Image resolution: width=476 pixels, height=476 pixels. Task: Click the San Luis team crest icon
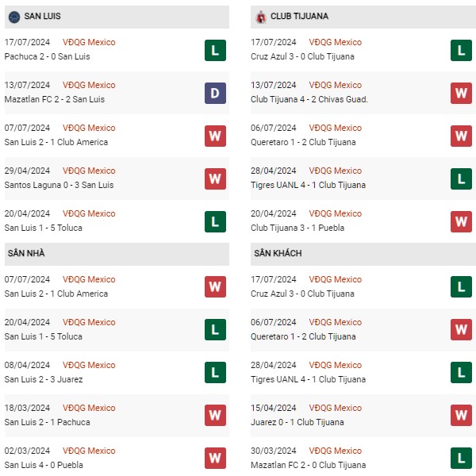coord(14,17)
